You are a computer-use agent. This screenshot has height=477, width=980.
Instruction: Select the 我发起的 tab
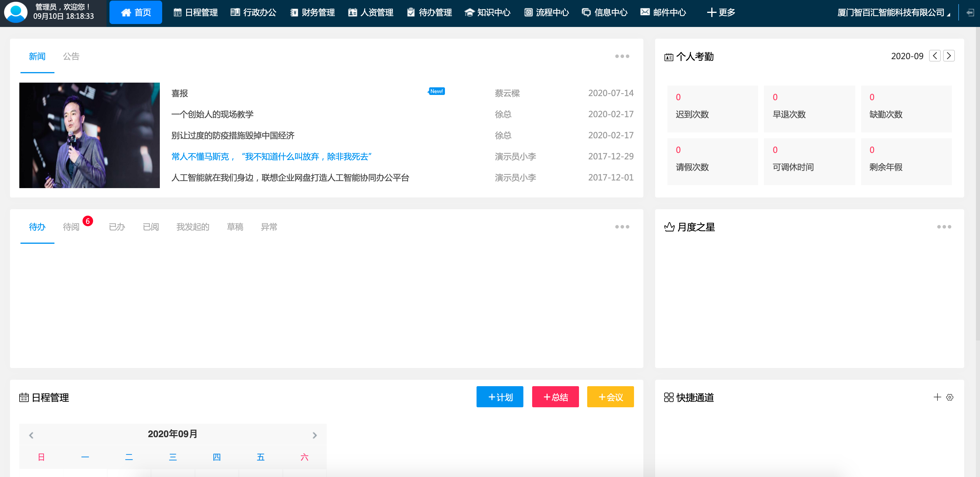pos(193,227)
